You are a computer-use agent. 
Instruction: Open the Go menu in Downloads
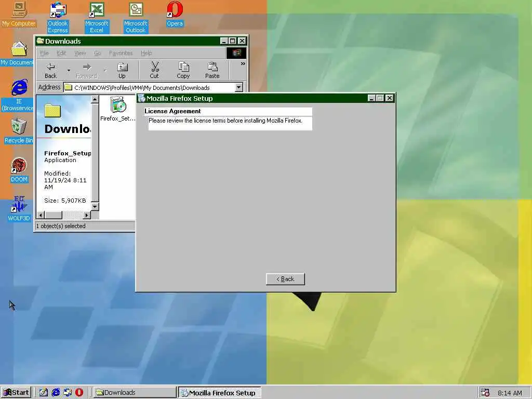(x=97, y=53)
